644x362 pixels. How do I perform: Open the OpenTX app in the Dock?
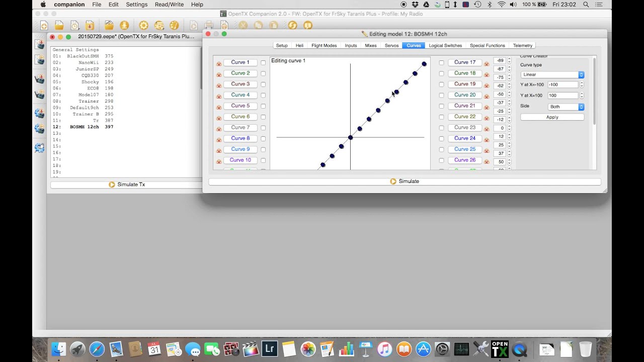[x=500, y=349]
